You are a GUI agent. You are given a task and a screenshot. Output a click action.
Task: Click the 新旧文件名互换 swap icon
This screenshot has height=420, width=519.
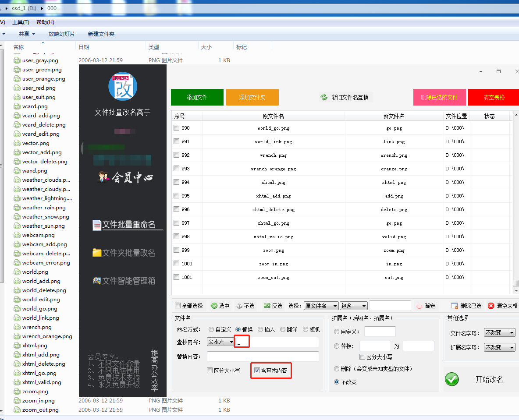coord(323,97)
